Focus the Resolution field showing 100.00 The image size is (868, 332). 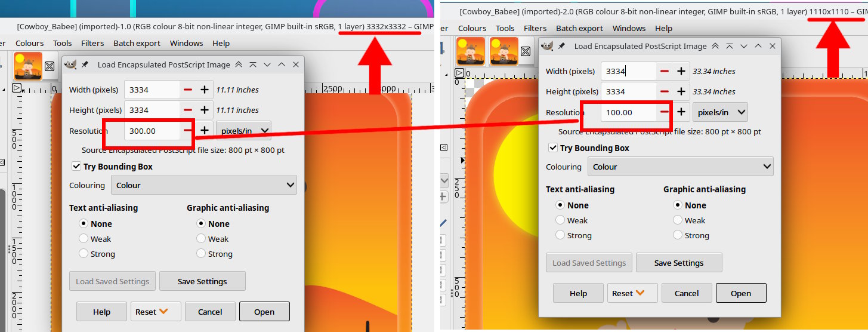click(x=629, y=112)
